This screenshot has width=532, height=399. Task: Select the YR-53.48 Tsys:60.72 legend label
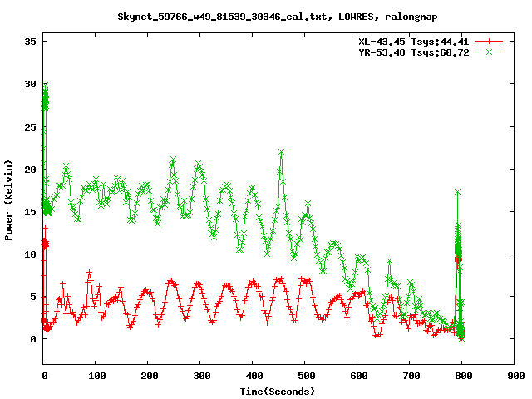click(x=414, y=52)
